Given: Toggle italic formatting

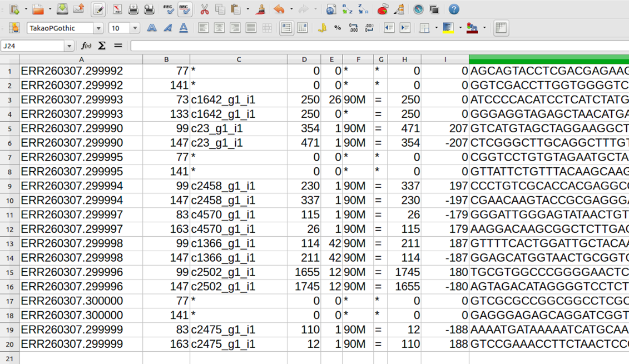Looking at the screenshot, I should click(168, 28).
